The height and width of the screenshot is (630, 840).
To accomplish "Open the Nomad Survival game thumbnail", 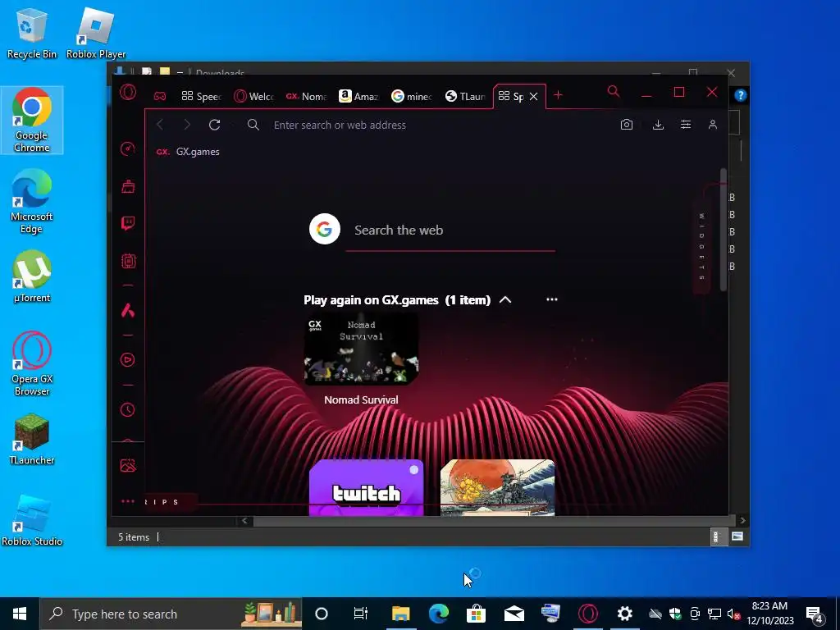I will (x=361, y=349).
